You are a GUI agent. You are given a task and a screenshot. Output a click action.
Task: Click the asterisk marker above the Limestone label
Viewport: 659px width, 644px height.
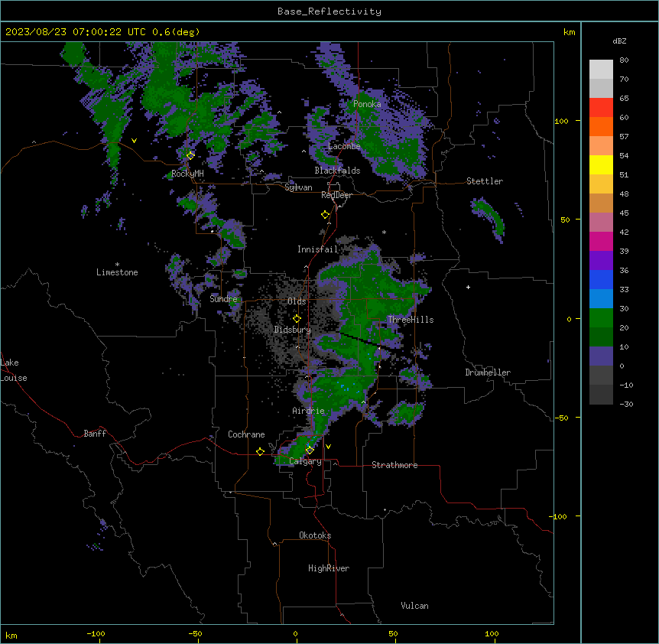[x=117, y=265]
